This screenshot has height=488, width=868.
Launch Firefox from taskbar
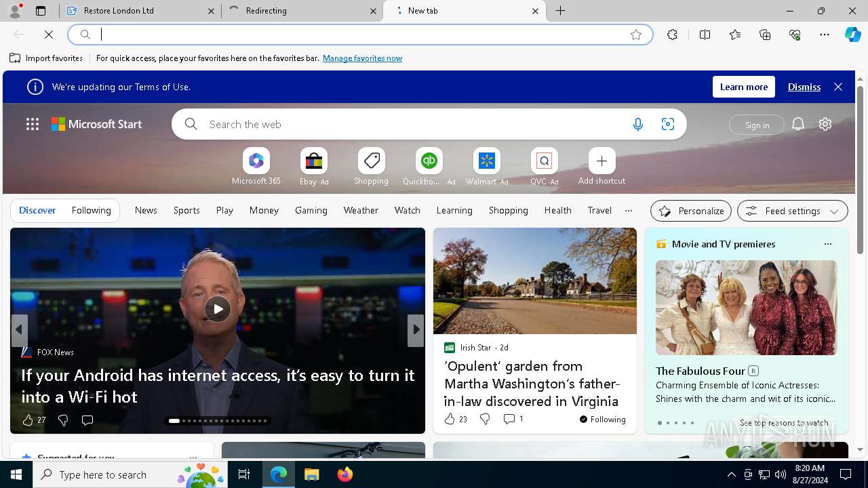coord(345,474)
